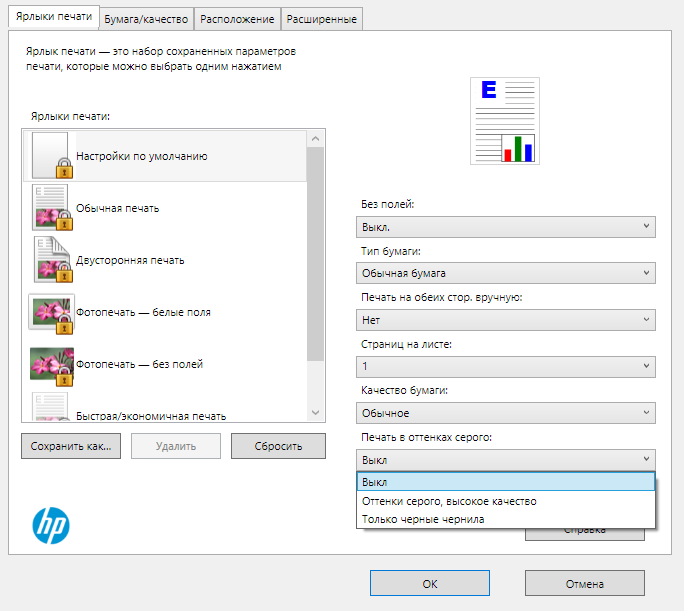Screen dimensions: 684x611
Task: Choose the Двусторонняя печать shortcut icon
Action: click(x=52, y=259)
